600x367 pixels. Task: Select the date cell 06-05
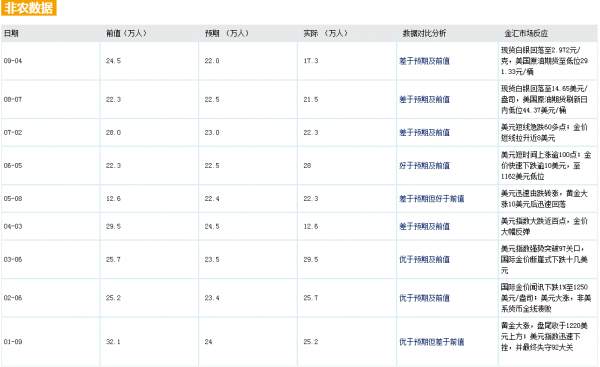[13, 166]
